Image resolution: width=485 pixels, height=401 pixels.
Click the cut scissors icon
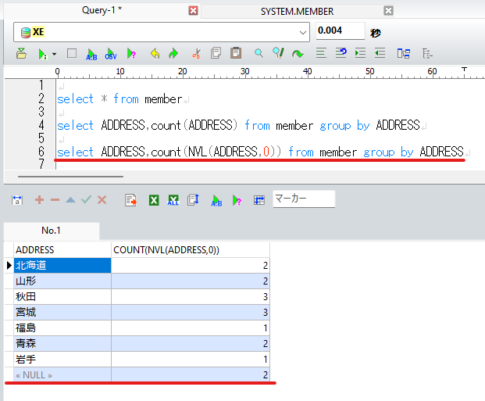coord(196,53)
